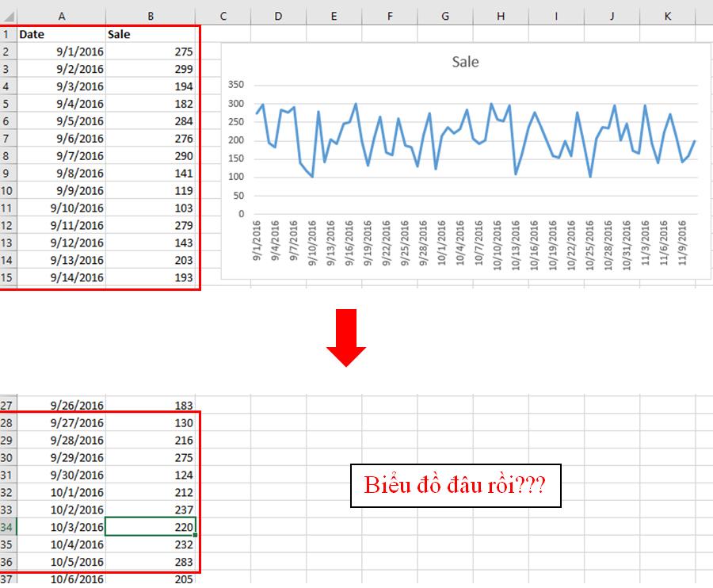Click the "Sale" chart title
This screenshot has width=713, height=588.
coord(464,62)
